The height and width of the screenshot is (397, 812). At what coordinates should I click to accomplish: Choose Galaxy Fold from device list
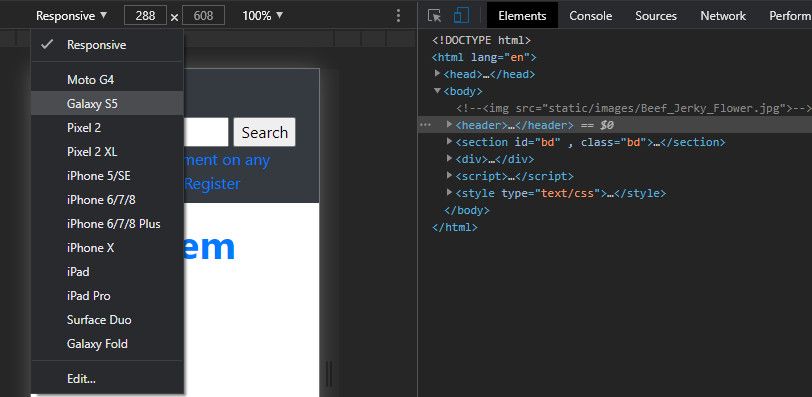107,344
